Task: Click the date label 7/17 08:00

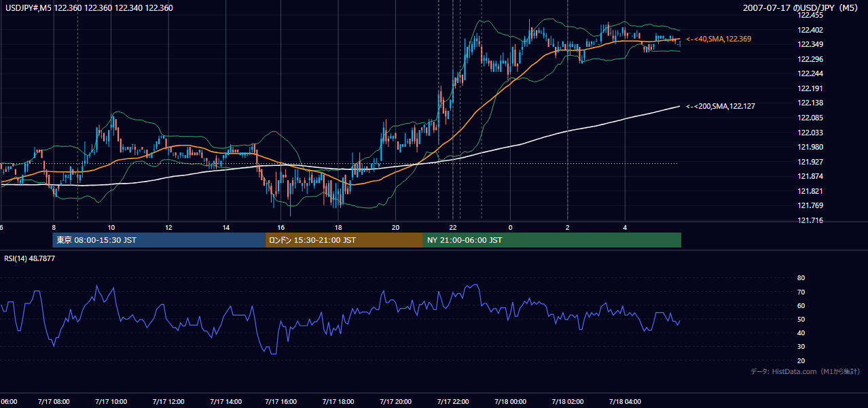Action: tap(54, 401)
